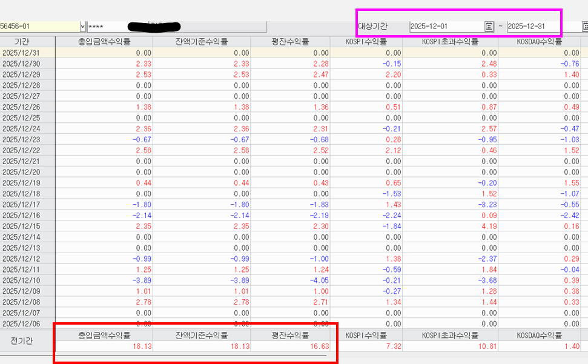The image size is (588, 364).
Task: Open the start date calendar picker
Action: (x=489, y=26)
